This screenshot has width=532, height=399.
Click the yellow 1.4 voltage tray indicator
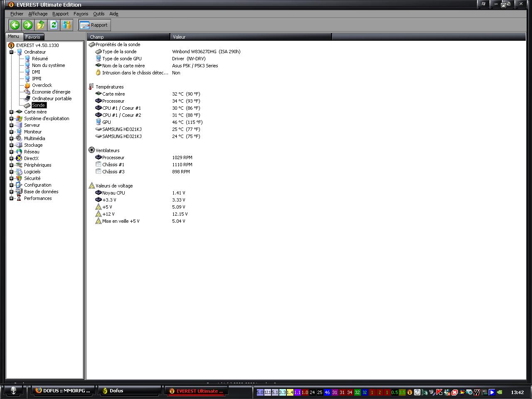[290, 392]
